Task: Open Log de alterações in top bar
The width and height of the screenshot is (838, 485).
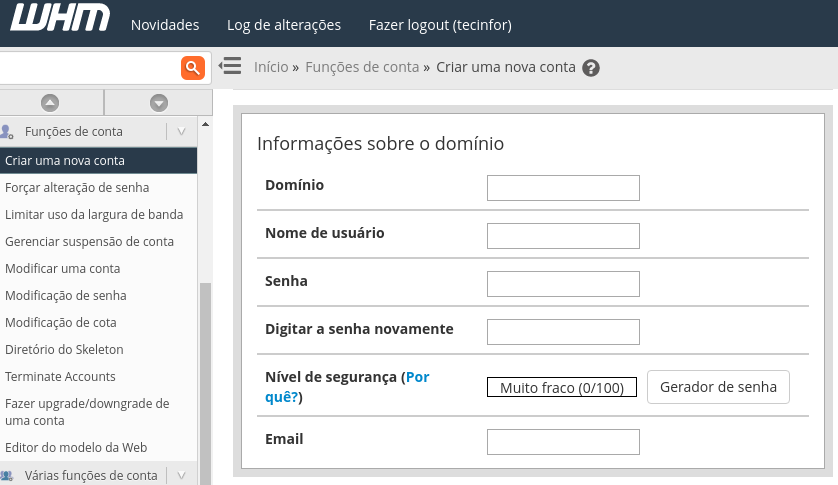Action: pyautogui.click(x=284, y=25)
